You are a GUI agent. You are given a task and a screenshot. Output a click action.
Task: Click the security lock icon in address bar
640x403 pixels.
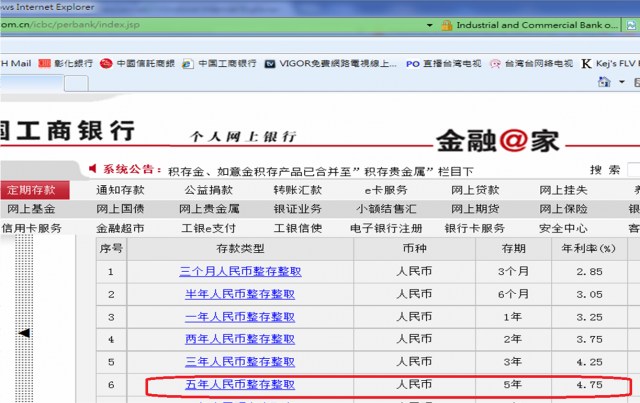[447, 25]
